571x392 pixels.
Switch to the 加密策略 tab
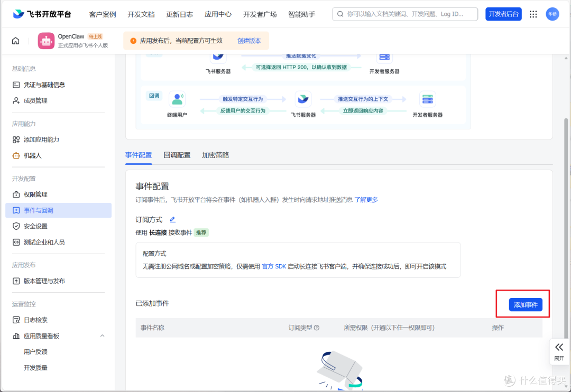216,155
